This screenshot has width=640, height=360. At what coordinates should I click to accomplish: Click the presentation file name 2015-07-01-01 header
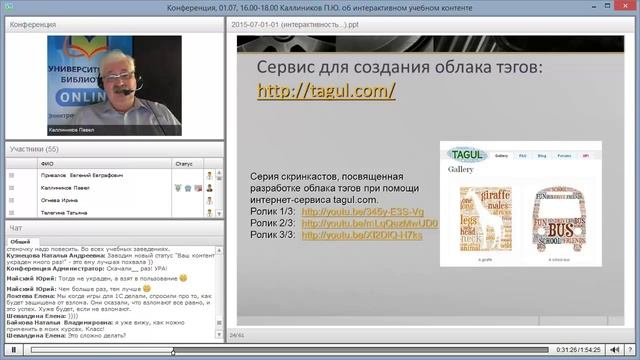pyautogui.click(x=295, y=24)
